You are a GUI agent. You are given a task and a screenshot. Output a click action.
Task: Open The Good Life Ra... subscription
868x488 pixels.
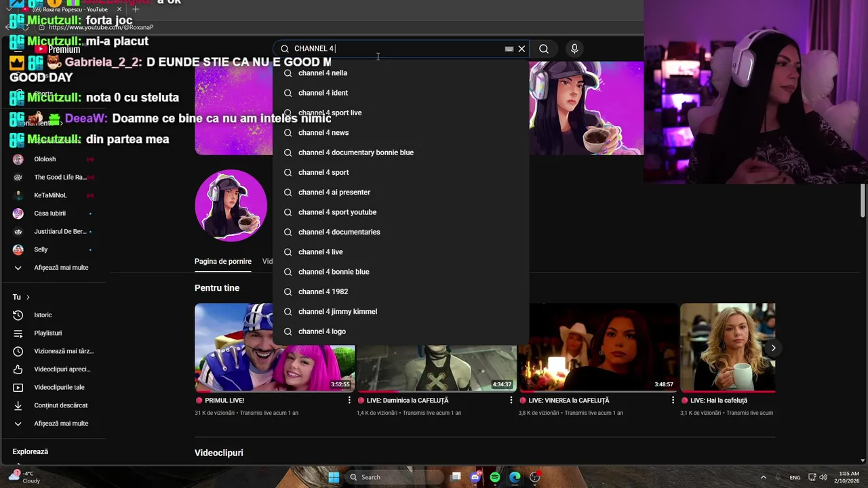(53, 178)
